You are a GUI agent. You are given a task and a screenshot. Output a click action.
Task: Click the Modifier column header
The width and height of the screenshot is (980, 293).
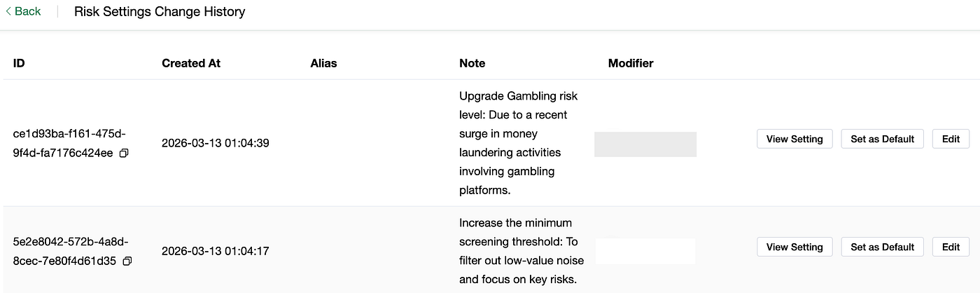tap(631, 63)
